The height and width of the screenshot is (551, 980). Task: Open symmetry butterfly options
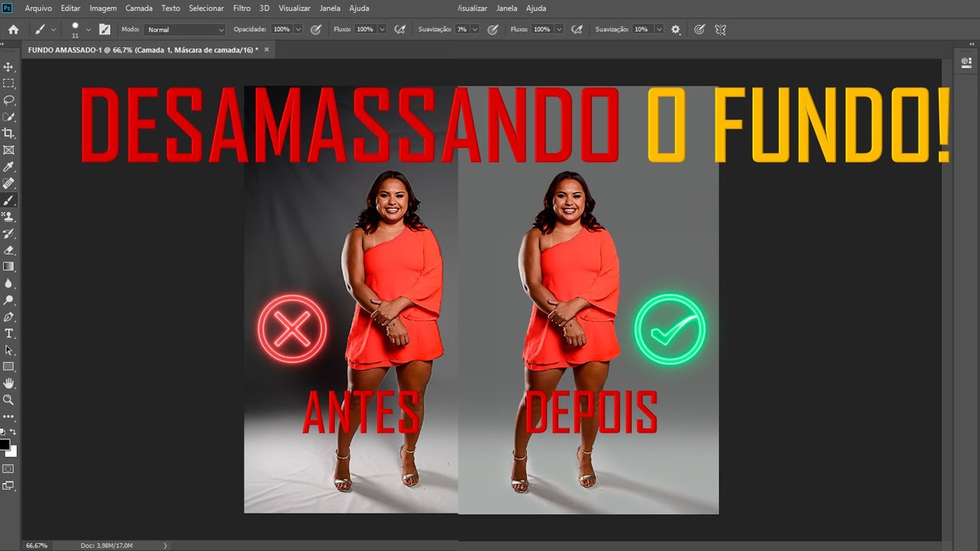720,29
